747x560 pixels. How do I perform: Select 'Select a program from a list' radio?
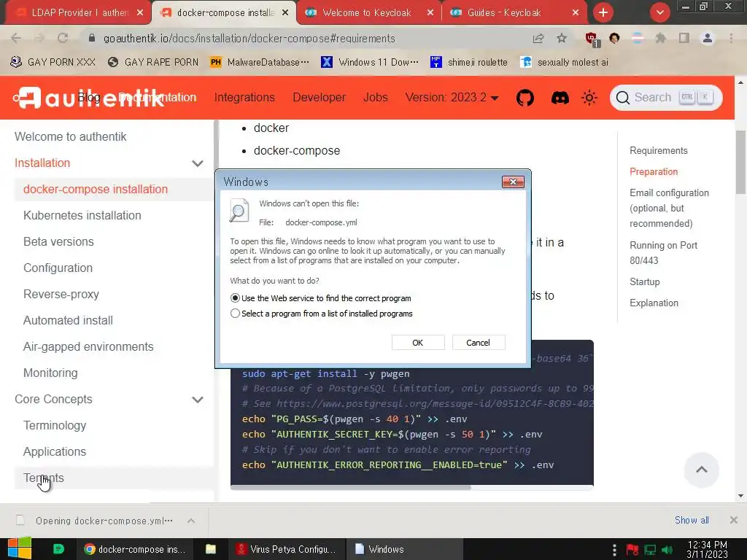(235, 314)
